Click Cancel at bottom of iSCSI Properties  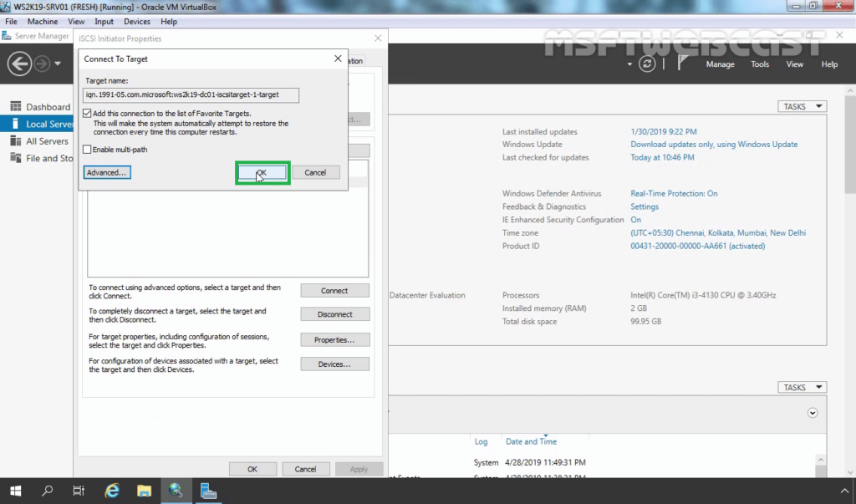point(305,469)
